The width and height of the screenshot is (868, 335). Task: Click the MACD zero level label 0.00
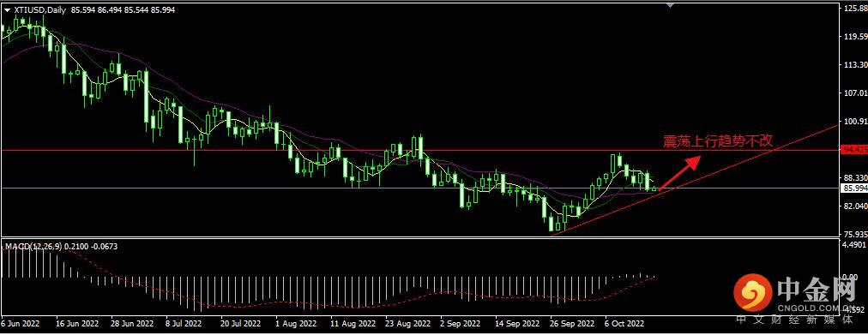(850, 277)
